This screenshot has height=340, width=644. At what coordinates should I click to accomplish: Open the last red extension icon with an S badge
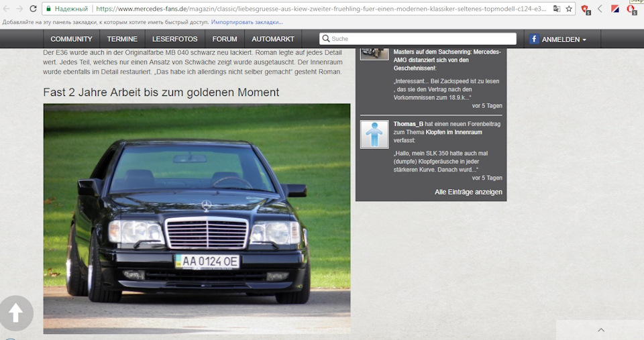coord(631,9)
